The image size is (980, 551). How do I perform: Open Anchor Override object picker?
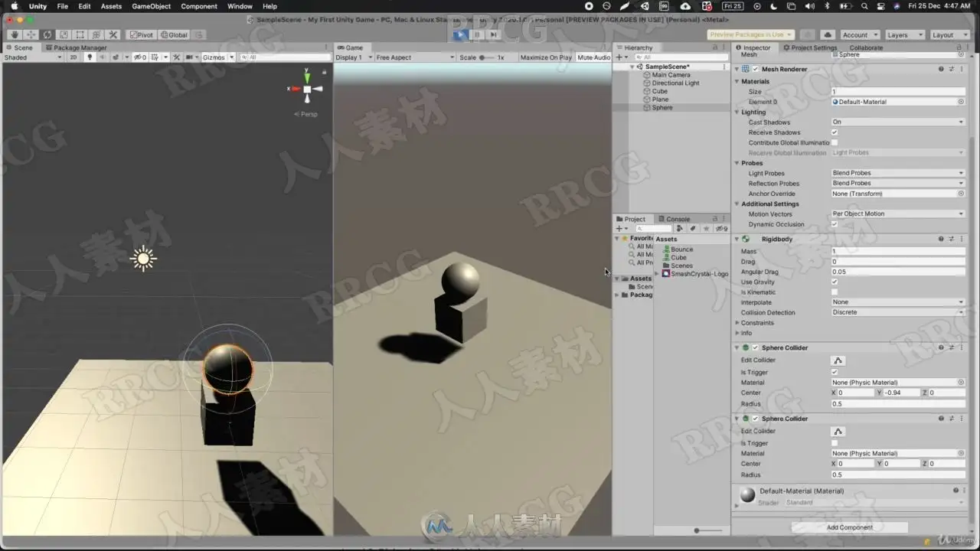(x=961, y=194)
